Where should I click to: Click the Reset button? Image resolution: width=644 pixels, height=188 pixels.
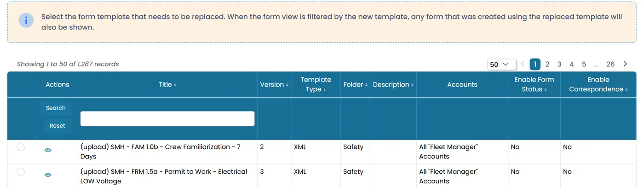[x=57, y=126]
